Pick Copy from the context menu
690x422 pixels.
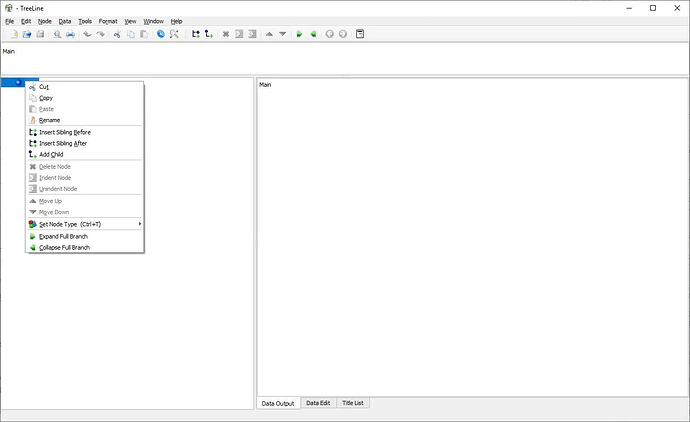tap(46, 98)
